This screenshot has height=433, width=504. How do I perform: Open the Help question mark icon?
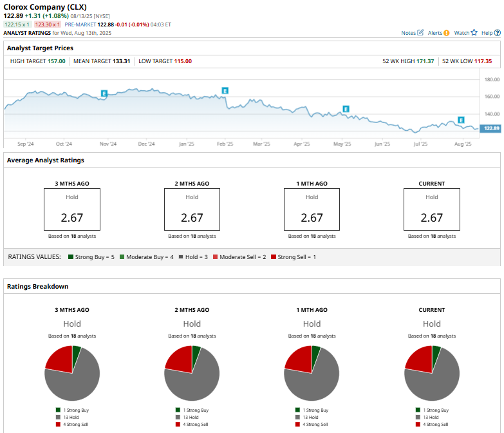tap(498, 33)
